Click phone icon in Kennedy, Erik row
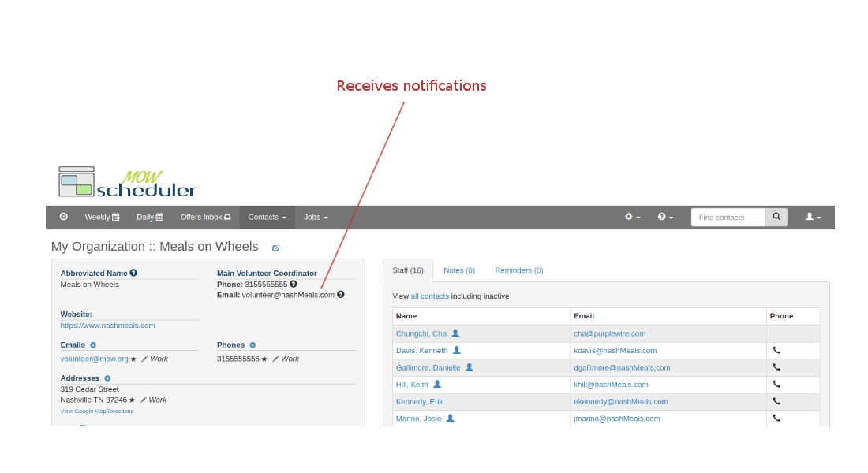 (776, 401)
